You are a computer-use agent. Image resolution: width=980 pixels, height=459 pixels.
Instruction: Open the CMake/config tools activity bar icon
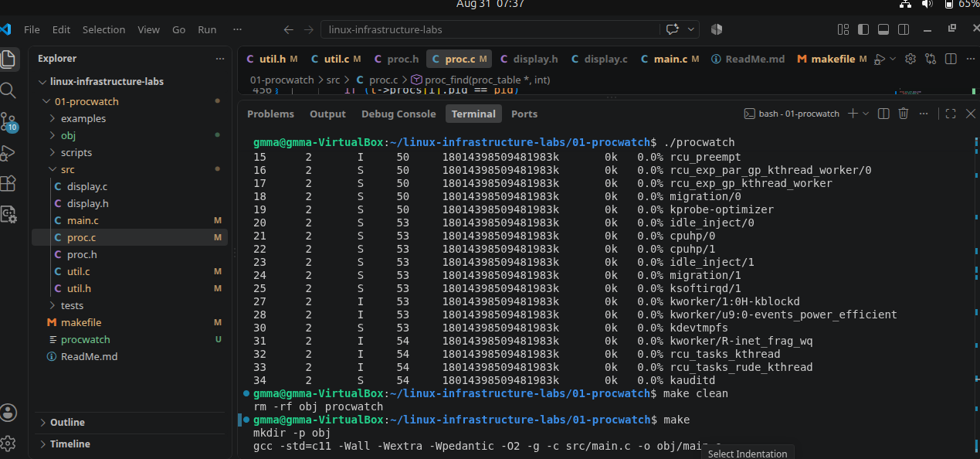[x=8, y=214]
